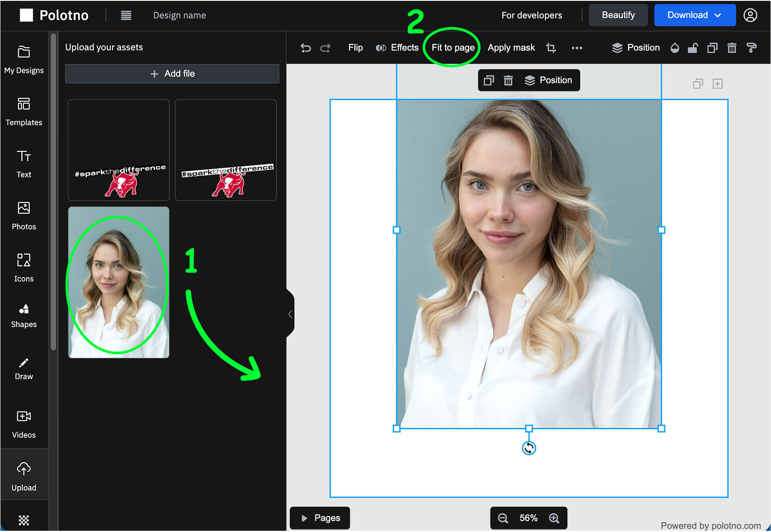Open the three-dots more options menu

point(577,48)
